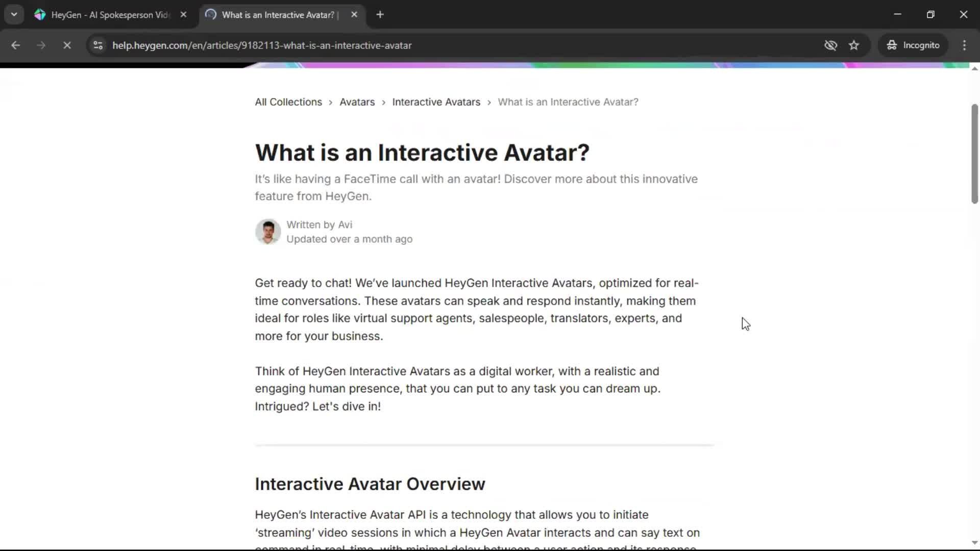The height and width of the screenshot is (551, 980).
Task: Close the Interactive Avatar help tab
Action: (x=354, y=15)
